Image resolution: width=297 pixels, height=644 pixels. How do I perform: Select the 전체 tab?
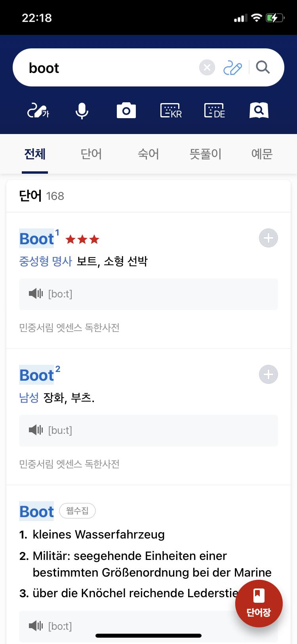35,154
